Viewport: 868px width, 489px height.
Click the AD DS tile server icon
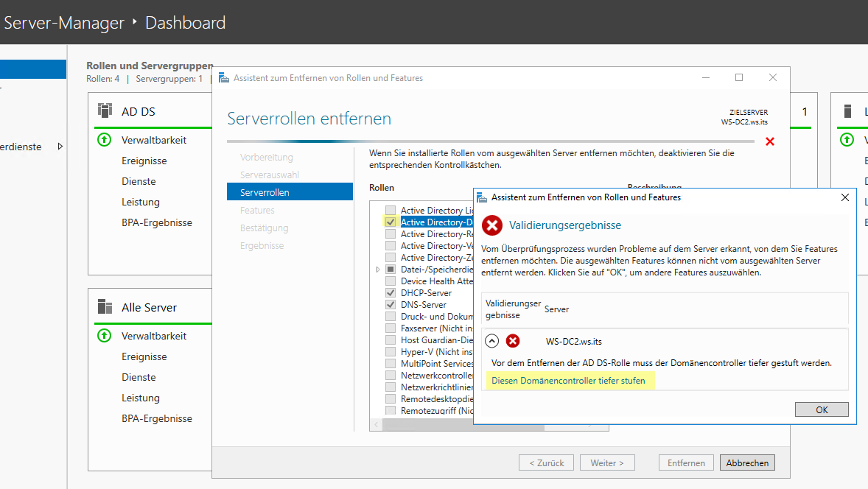[x=105, y=110]
